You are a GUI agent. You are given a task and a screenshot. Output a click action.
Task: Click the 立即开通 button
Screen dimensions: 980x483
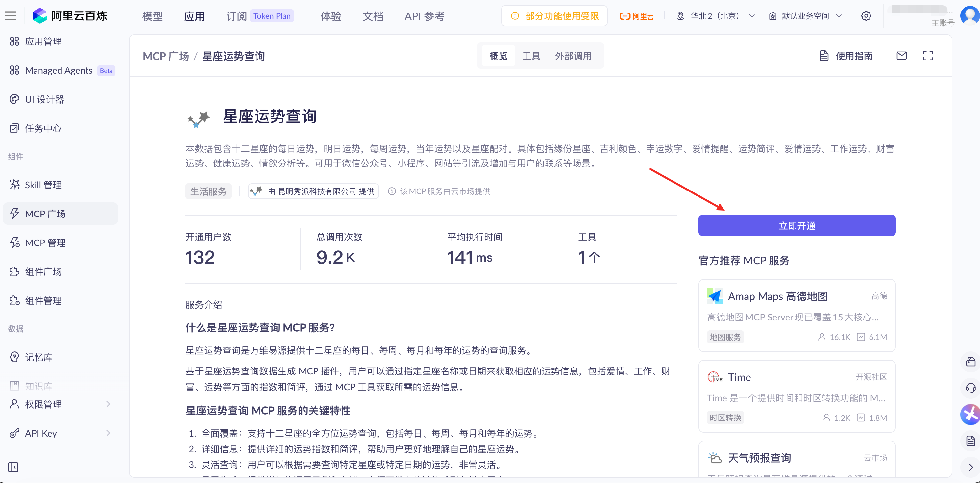pyautogui.click(x=796, y=225)
